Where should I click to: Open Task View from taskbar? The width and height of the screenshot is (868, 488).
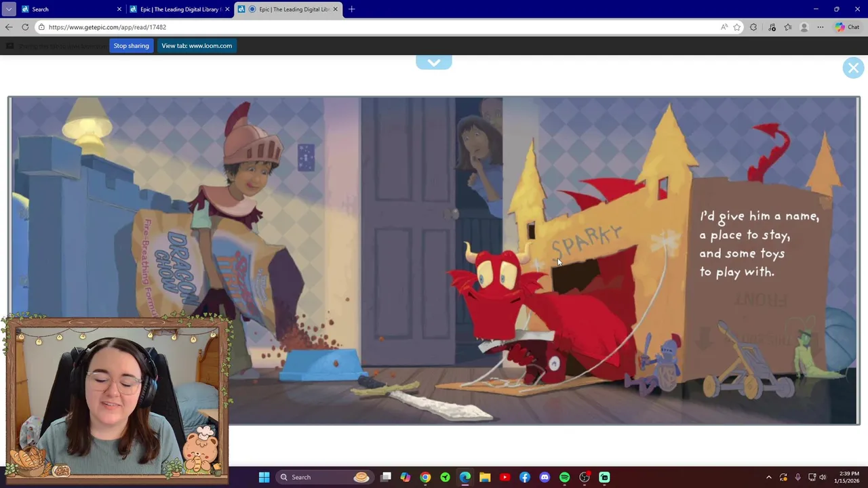pos(386,477)
